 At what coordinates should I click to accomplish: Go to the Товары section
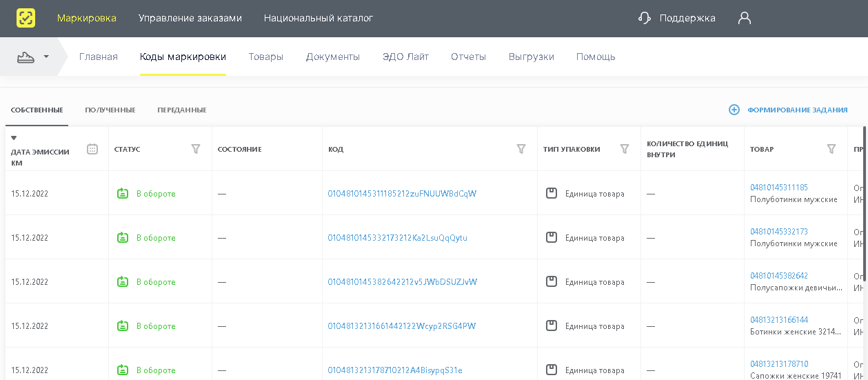266,57
